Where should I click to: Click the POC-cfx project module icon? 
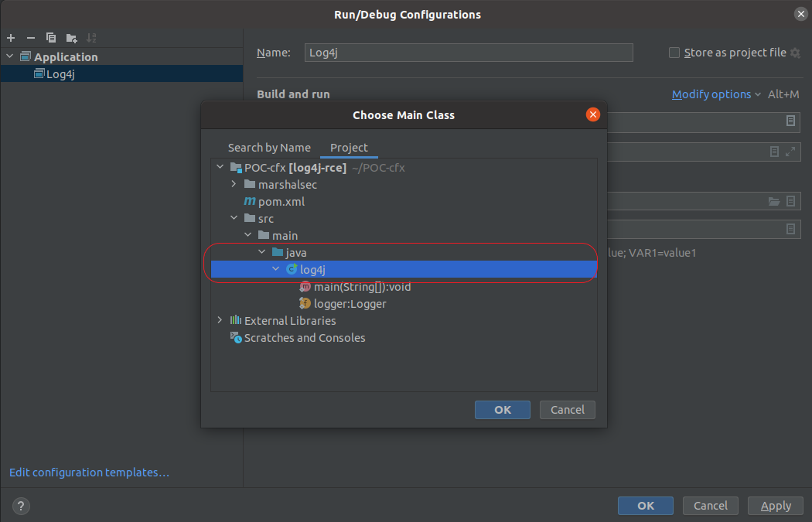click(x=236, y=167)
